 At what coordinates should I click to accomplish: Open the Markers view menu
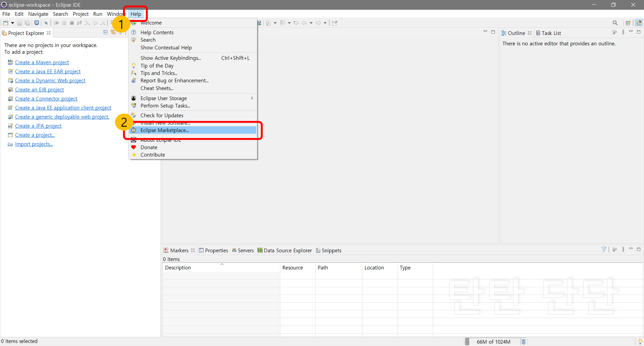623,249
